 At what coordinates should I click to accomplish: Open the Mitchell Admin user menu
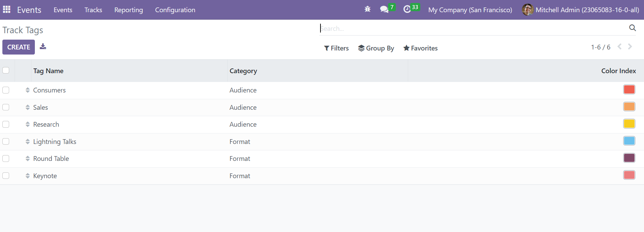tap(580, 10)
